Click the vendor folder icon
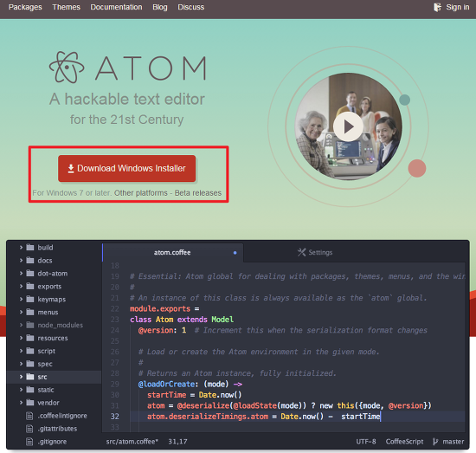 [30, 403]
